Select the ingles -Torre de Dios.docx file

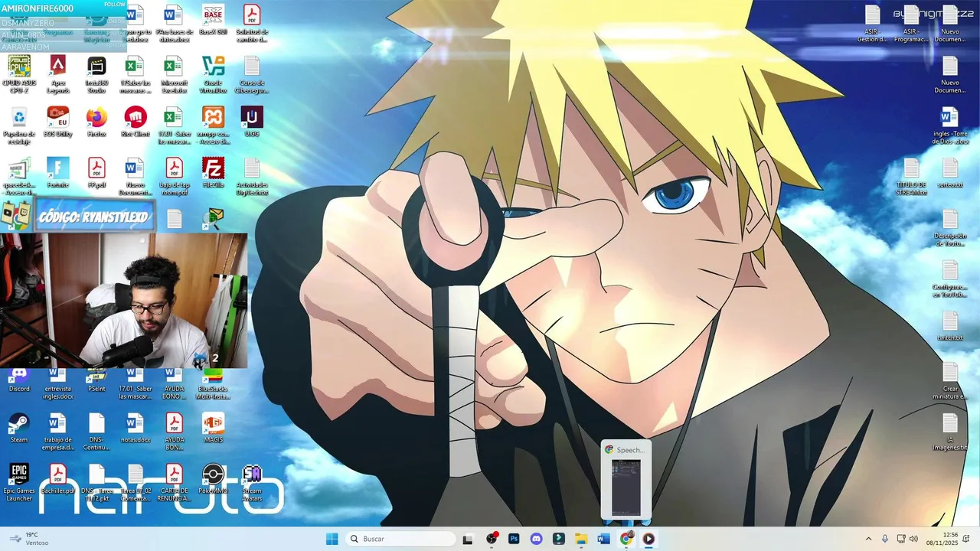[x=950, y=126]
